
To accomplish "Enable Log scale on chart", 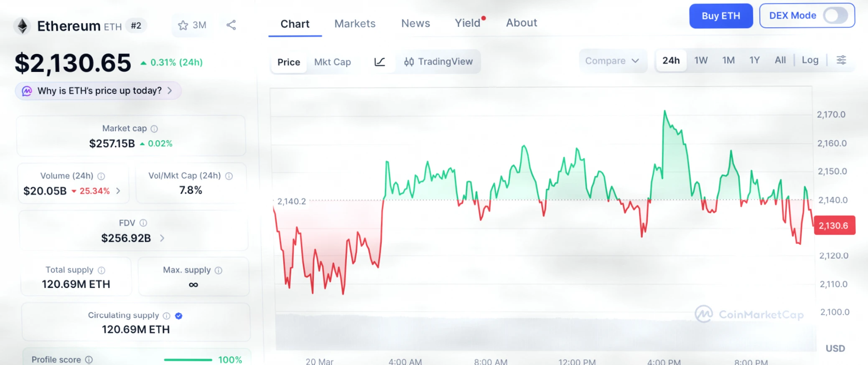I will (x=810, y=60).
